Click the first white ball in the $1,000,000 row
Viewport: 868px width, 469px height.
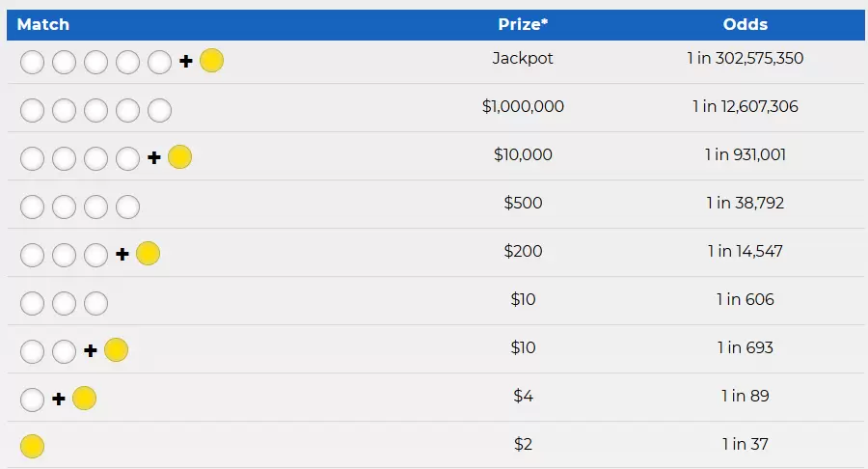[32, 111]
